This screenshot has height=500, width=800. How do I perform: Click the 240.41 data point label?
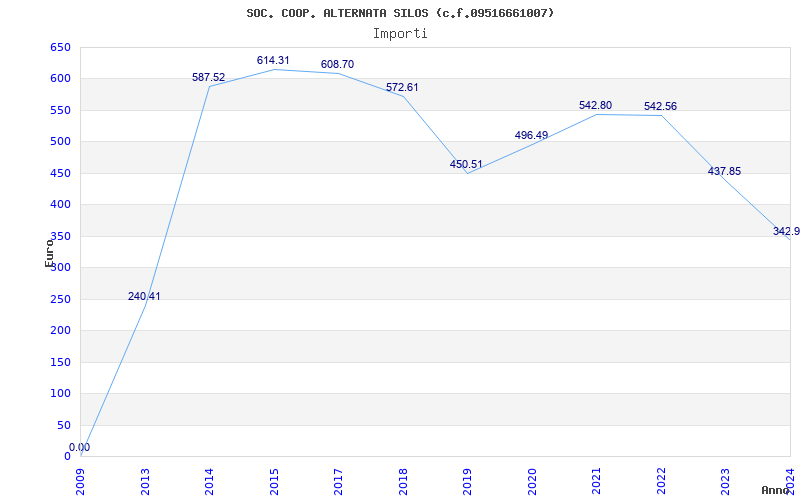coord(144,296)
